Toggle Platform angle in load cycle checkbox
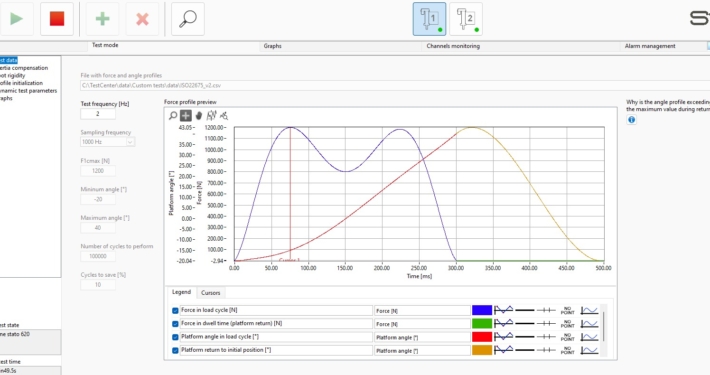The width and height of the screenshot is (710, 375). pyautogui.click(x=175, y=337)
